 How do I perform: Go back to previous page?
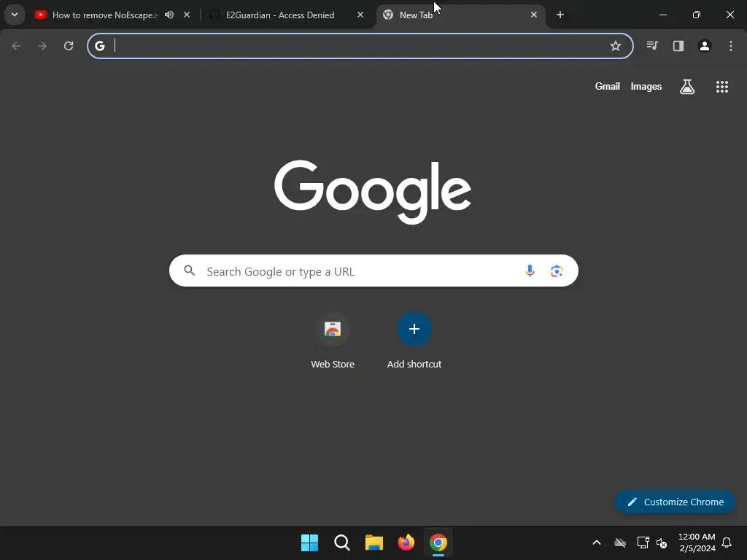[x=16, y=46]
